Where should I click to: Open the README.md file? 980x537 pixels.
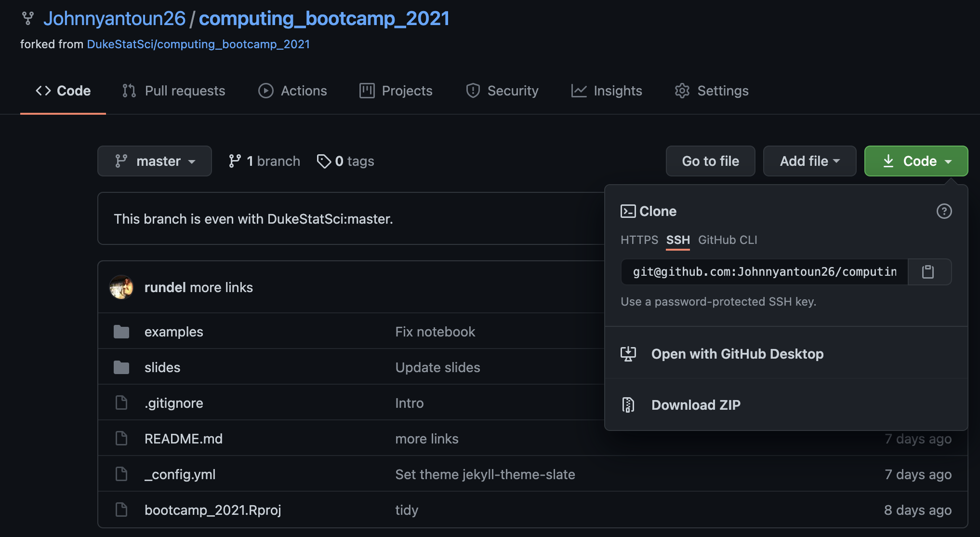click(x=183, y=439)
